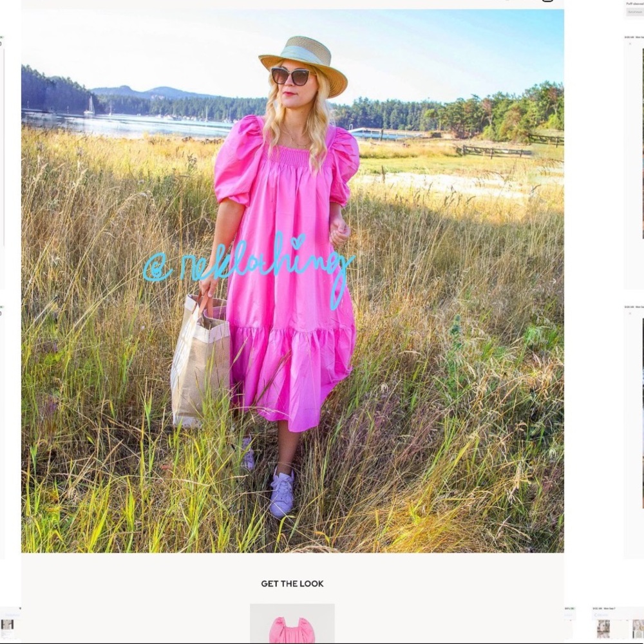Open the shopping bag icon
The image size is (644, 644).
(547, 3)
